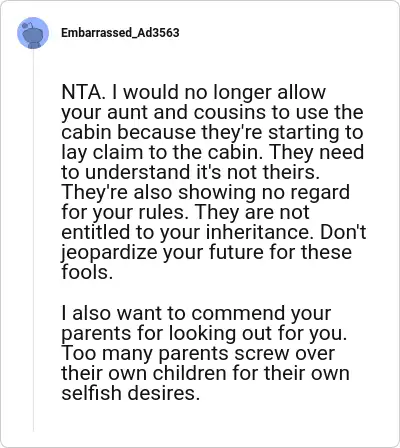The image size is (400, 448).
Task: Click the text 'jeopardize your future for these'
Action: click(x=206, y=252)
